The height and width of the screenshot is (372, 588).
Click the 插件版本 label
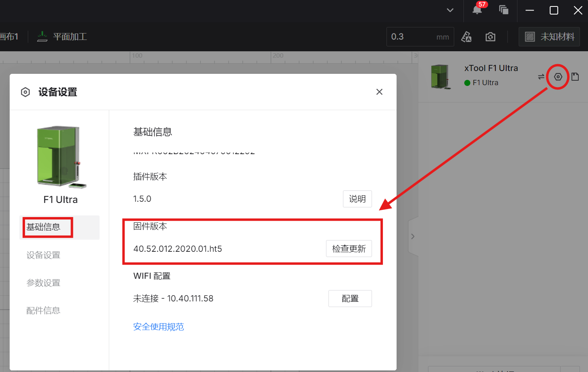(x=150, y=177)
